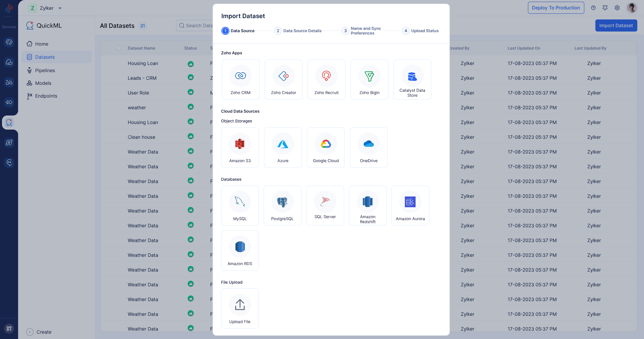Go to Home in QuickML menu

coord(57,44)
